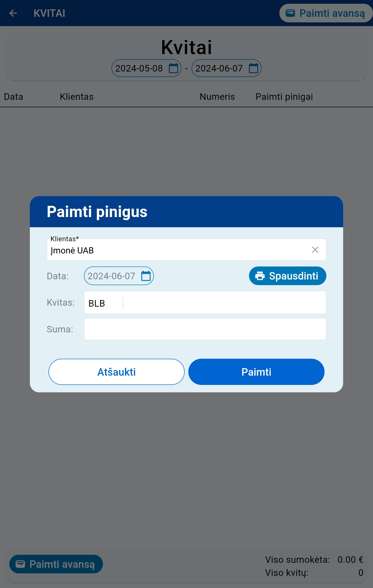Image resolution: width=373 pixels, height=588 pixels.
Task: Click wallet icon in bottom Paimti avansą
Action: tap(20, 564)
